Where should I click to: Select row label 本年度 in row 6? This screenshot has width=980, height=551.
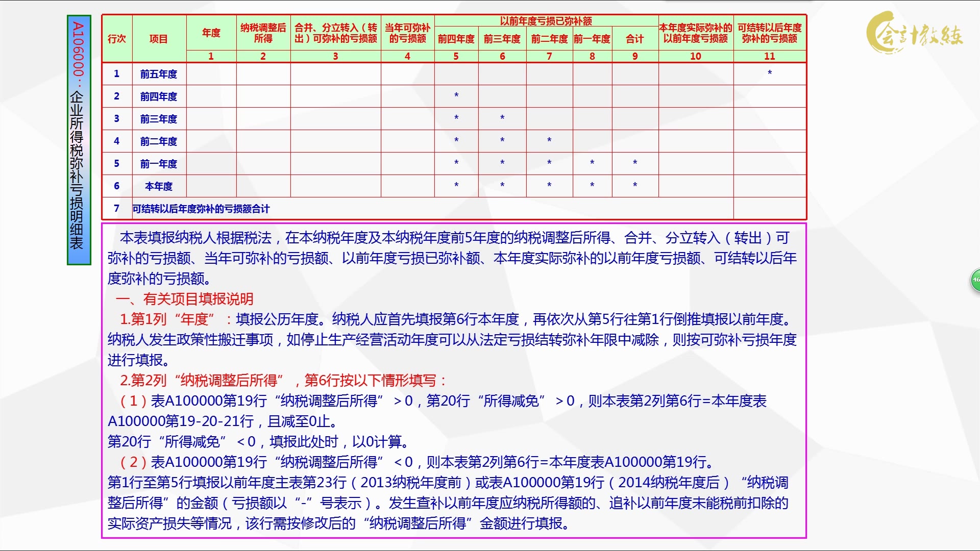tap(159, 186)
